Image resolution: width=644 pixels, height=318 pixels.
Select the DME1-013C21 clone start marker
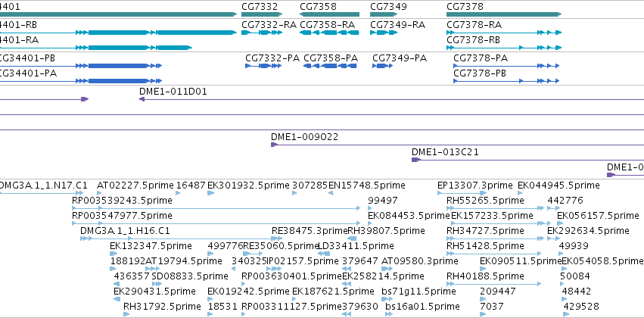416,160
